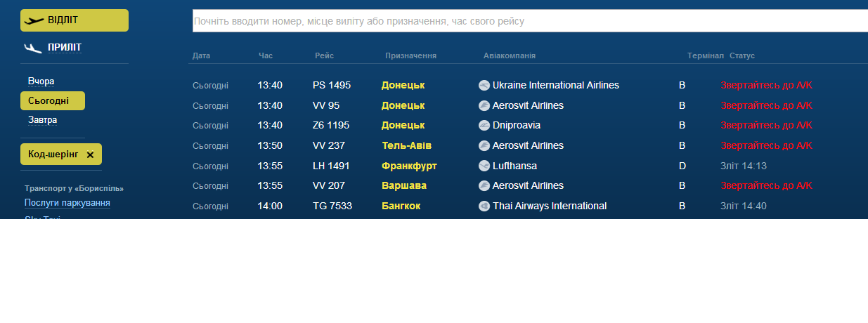Open Франкфурт destination on flight LH 1491
Screen dimensions: 868x323
[409, 166]
